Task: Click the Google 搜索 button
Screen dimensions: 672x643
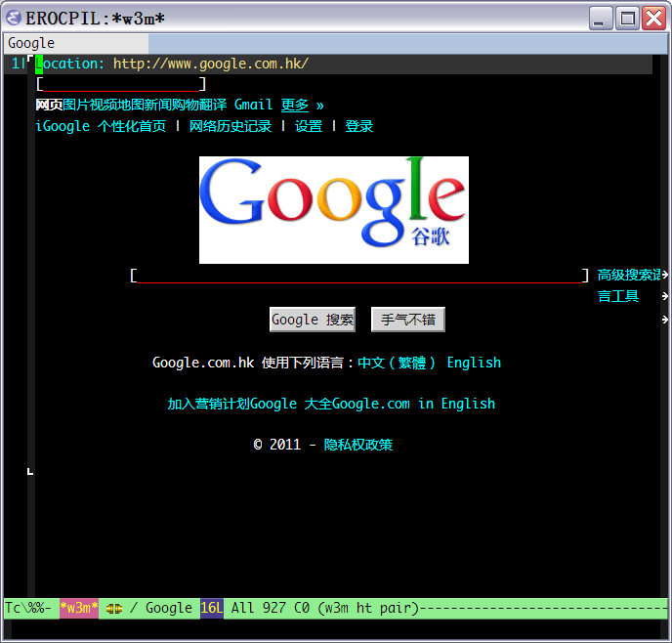Action: point(313,320)
